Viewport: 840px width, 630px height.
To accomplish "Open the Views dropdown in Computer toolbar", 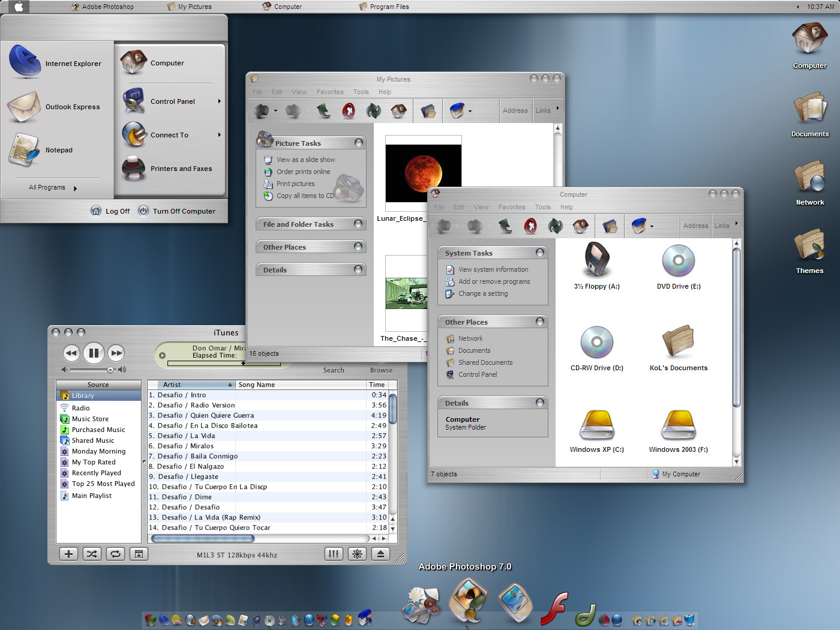I will tap(652, 227).
